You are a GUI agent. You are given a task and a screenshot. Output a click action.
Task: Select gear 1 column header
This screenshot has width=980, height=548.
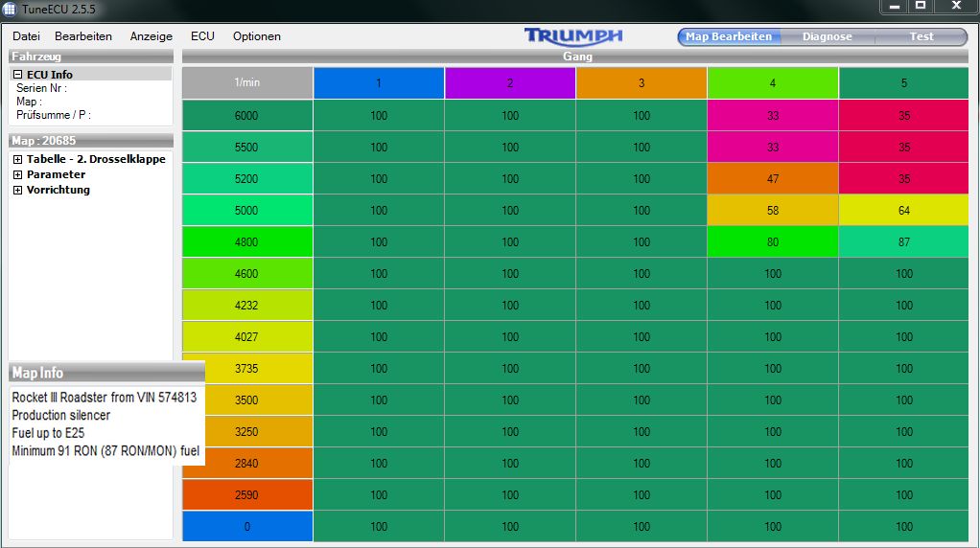pyautogui.click(x=379, y=83)
